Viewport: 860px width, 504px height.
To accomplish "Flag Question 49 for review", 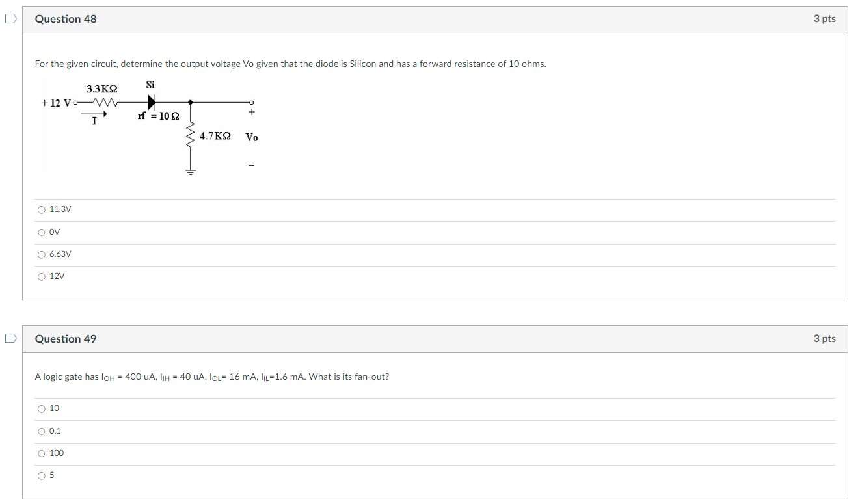I will tap(10, 338).
